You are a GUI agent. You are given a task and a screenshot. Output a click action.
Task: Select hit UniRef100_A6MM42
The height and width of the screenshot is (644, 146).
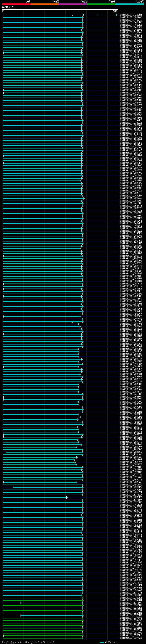click(131, 55)
